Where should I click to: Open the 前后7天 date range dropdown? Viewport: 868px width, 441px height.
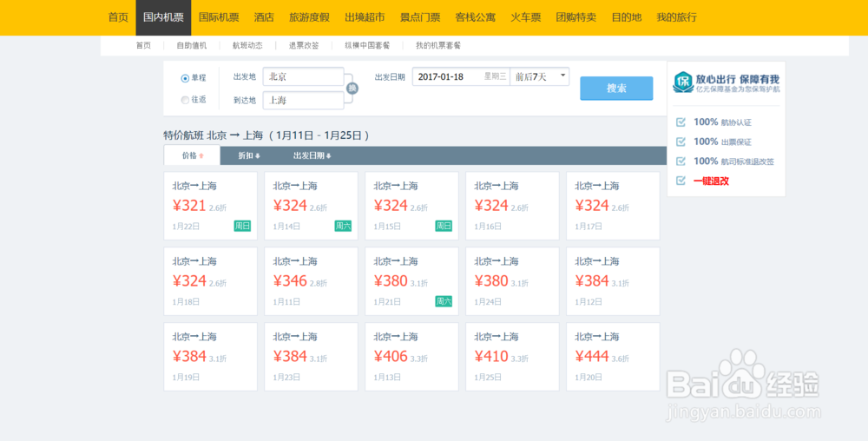coord(539,76)
